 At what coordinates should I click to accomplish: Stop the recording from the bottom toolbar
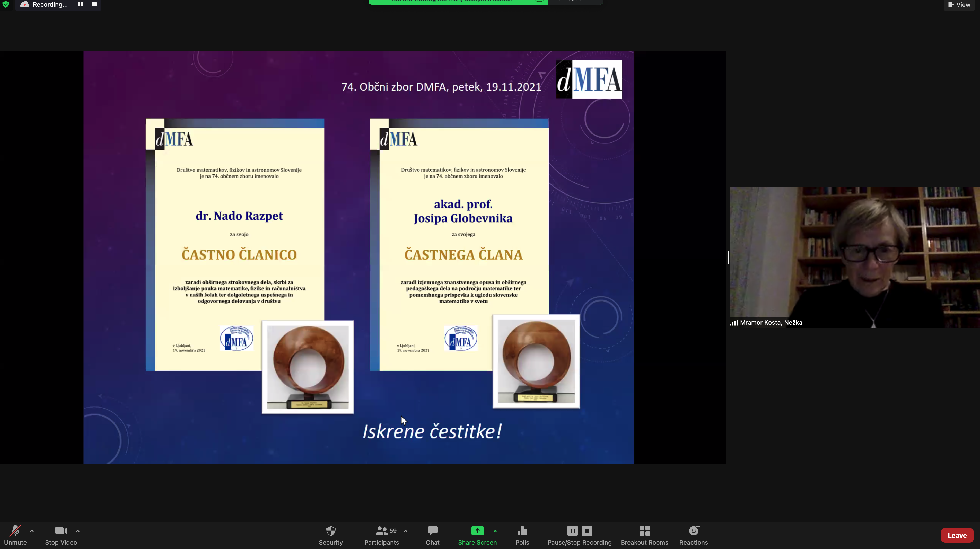[587, 530]
